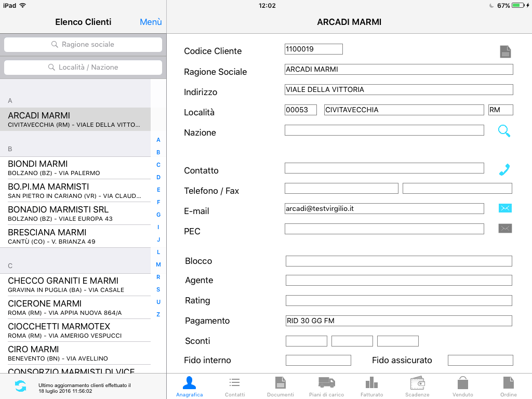Switch to the Contatti tab
Screen dimensions: 532x399
pos(235,387)
